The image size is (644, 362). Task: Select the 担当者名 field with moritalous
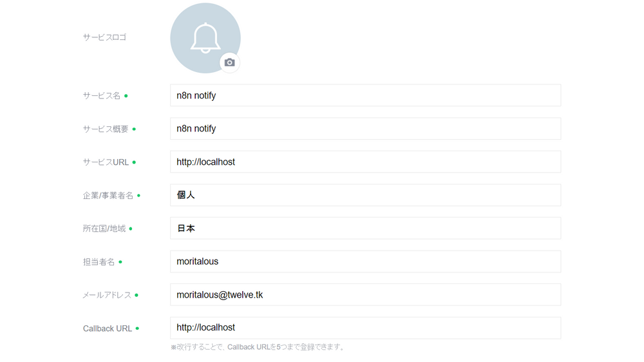[366, 262]
